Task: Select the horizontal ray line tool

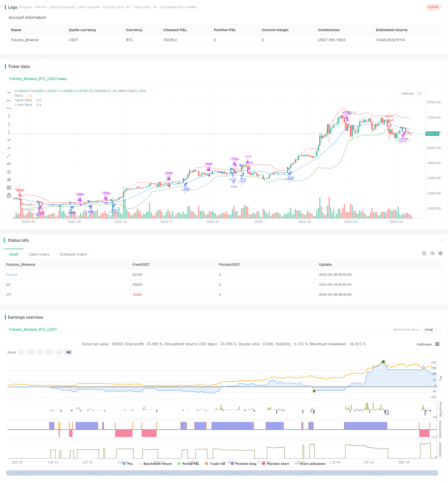Action: 9,100
